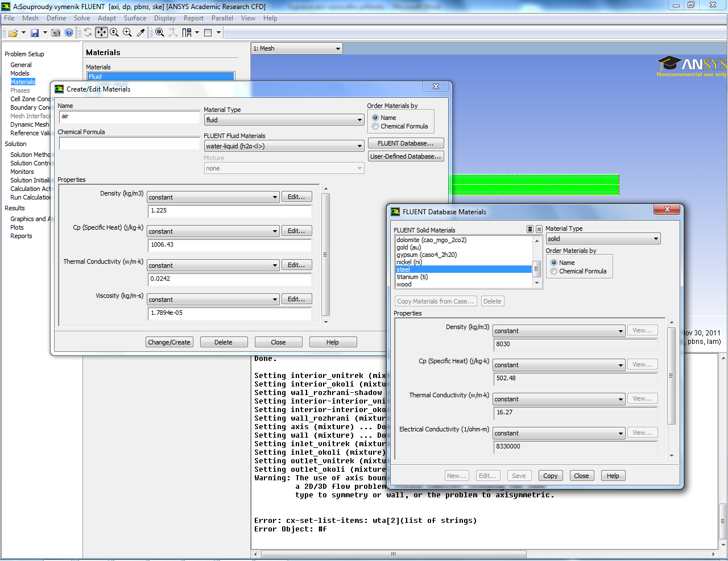Click the axes triad toolbar icon
The height and width of the screenshot is (561, 728).
[173, 32]
